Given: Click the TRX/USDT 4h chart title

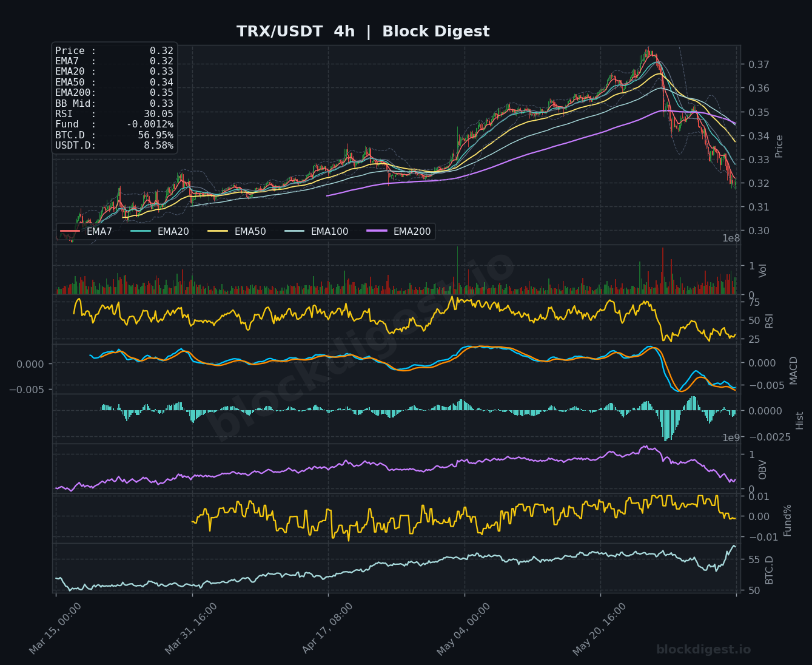Looking at the screenshot, I should click(363, 32).
